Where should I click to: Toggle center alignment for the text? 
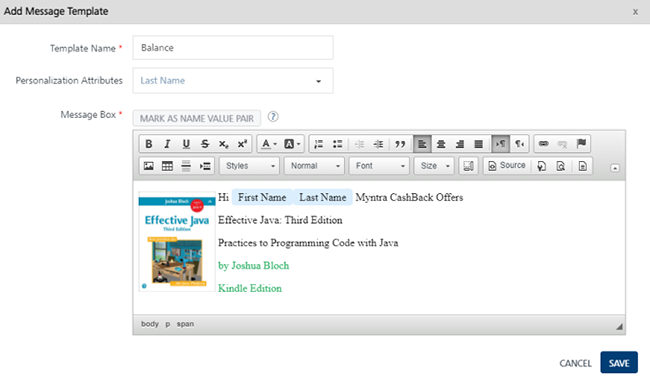[x=441, y=144]
